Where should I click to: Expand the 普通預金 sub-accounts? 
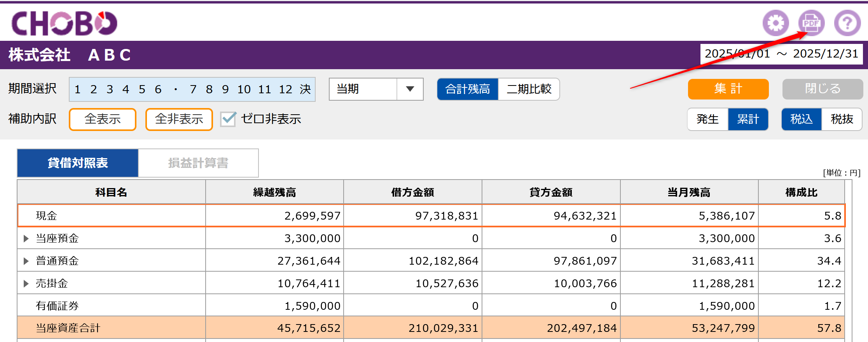(x=26, y=261)
